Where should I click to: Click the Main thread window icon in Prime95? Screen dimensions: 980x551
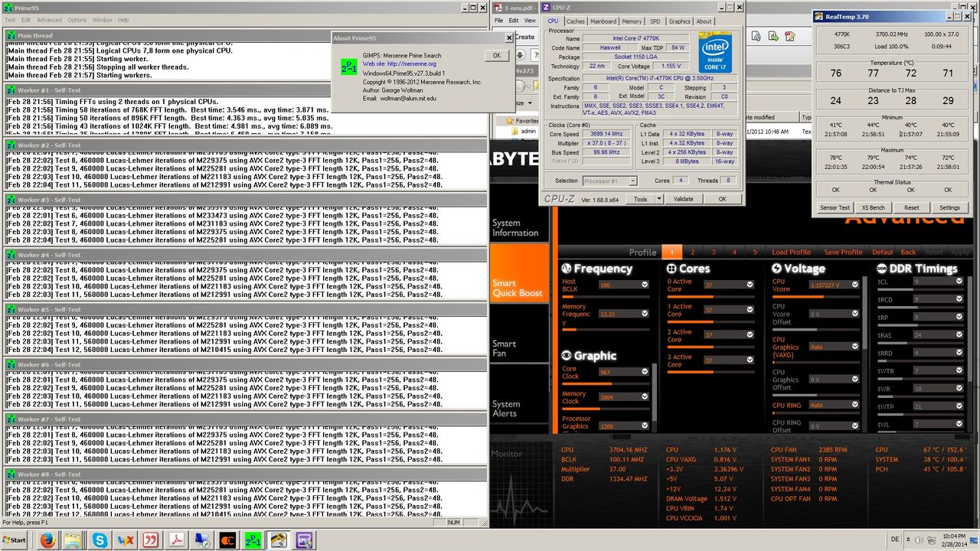coord(11,35)
